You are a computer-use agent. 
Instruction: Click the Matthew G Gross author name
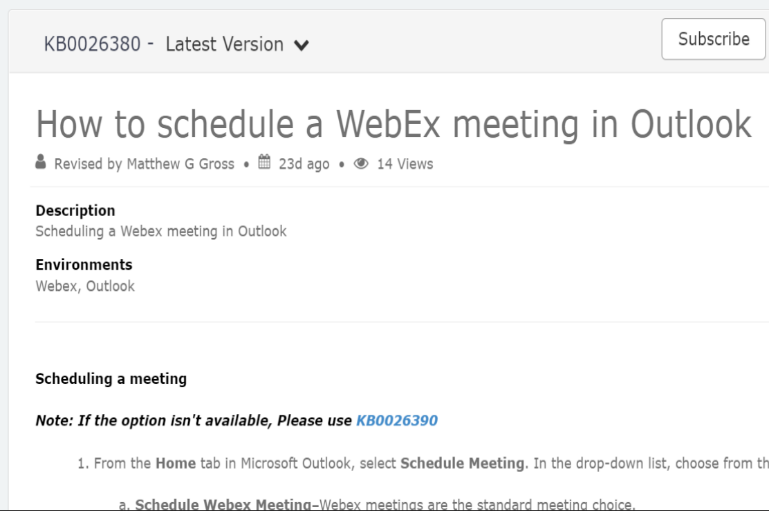tap(180, 164)
